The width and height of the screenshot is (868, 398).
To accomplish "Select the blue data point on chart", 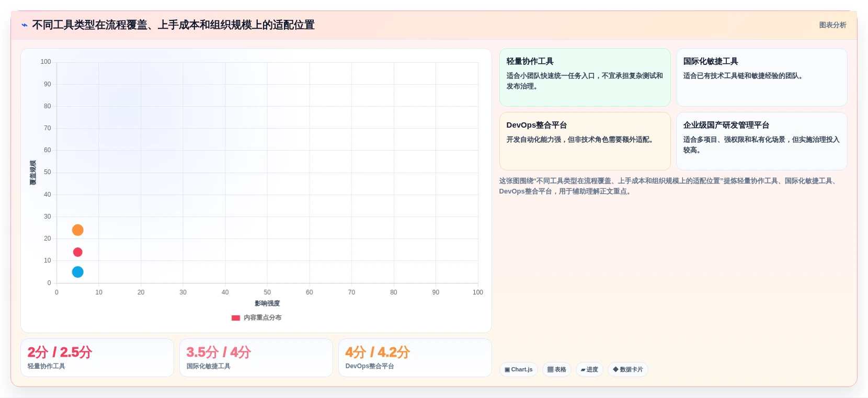I will coord(77,272).
